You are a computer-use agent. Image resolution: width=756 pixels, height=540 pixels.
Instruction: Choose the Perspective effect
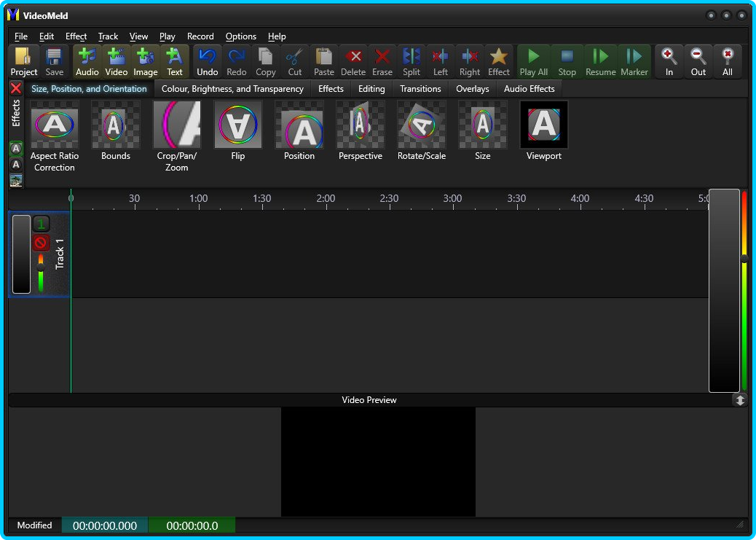click(361, 131)
